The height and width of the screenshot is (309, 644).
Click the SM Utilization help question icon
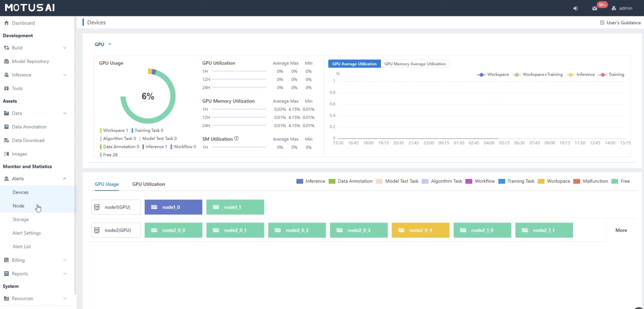(236, 138)
